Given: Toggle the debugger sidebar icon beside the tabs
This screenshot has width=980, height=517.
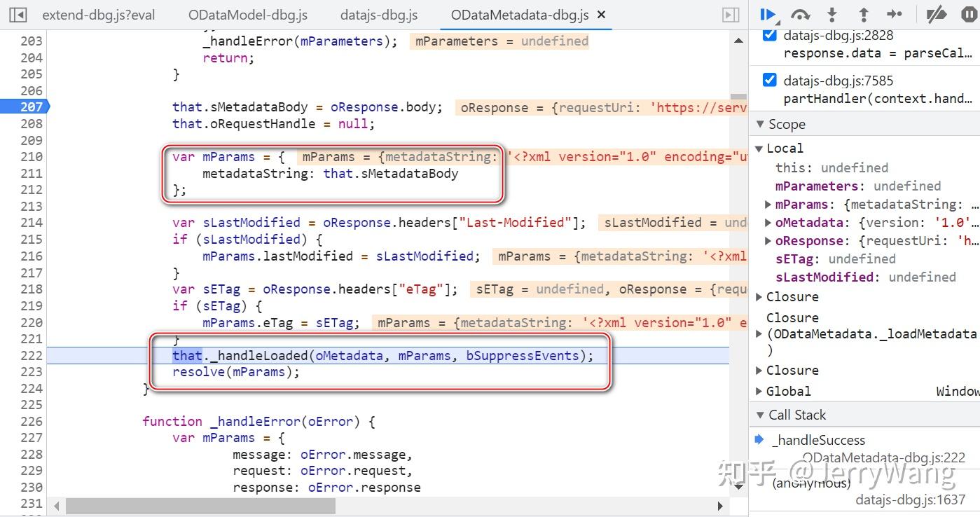Looking at the screenshot, I should [x=731, y=15].
